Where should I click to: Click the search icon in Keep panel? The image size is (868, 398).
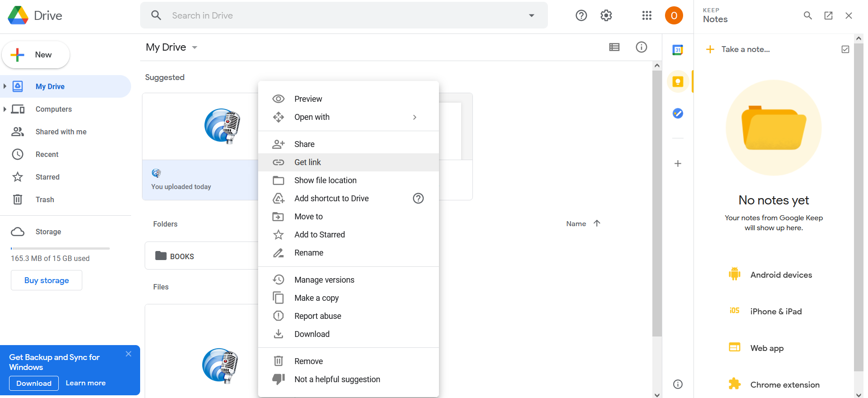[x=807, y=16]
